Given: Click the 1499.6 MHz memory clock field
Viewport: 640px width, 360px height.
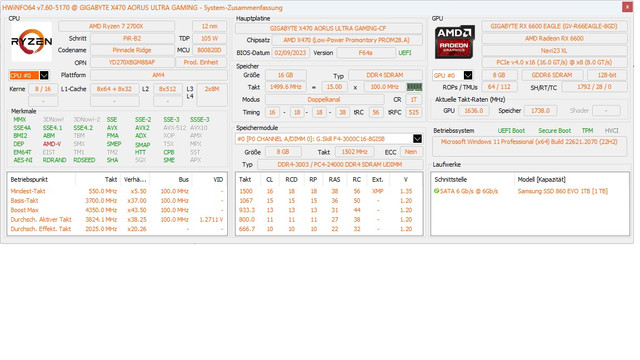Looking at the screenshot, I should click(x=286, y=87).
